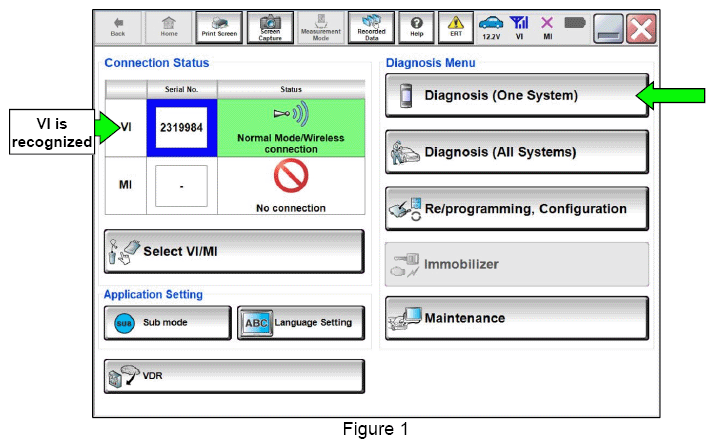Minimize the application window
The width and height of the screenshot is (715, 448).
tap(608, 28)
